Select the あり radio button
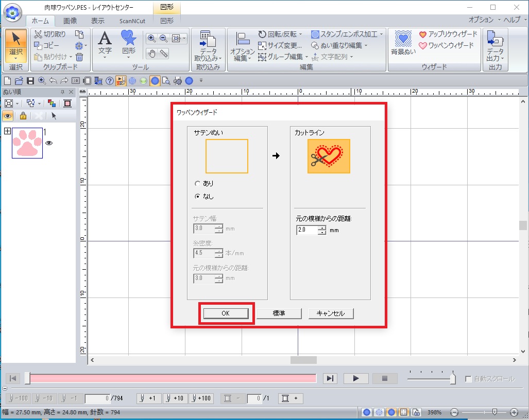 tap(197, 183)
